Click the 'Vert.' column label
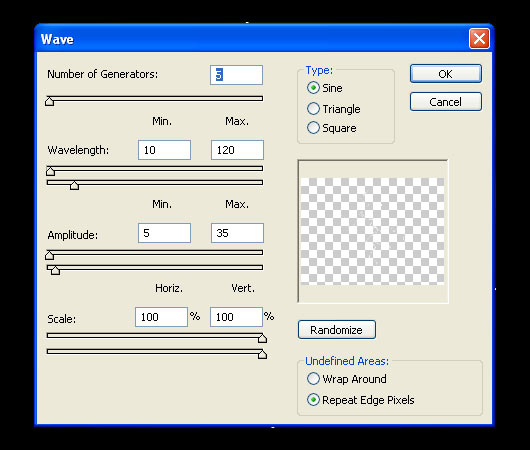Image resolution: width=530 pixels, height=450 pixels. point(243,288)
